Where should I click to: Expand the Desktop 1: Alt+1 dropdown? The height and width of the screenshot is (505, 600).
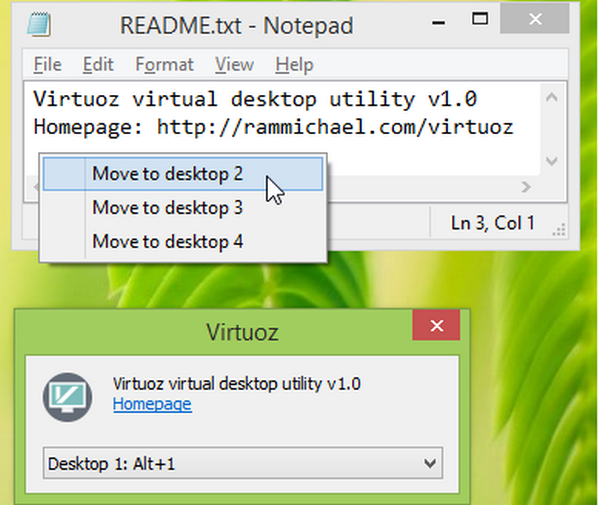coord(243,463)
